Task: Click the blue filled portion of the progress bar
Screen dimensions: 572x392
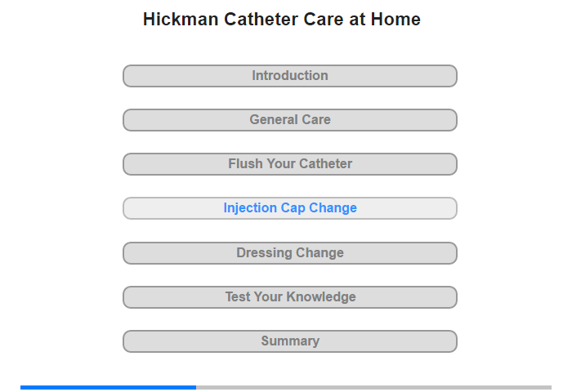Action: point(109,387)
